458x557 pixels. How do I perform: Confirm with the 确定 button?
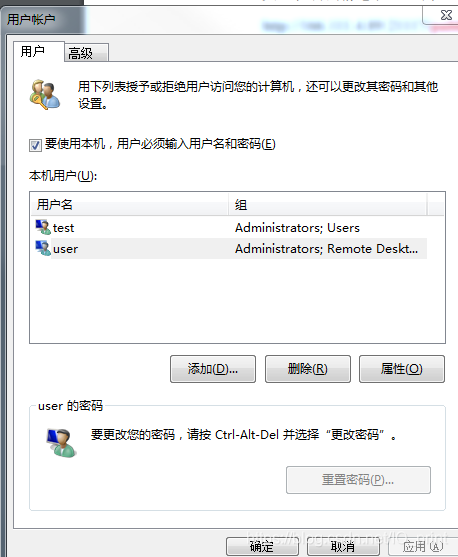click(x=262, y=547)
